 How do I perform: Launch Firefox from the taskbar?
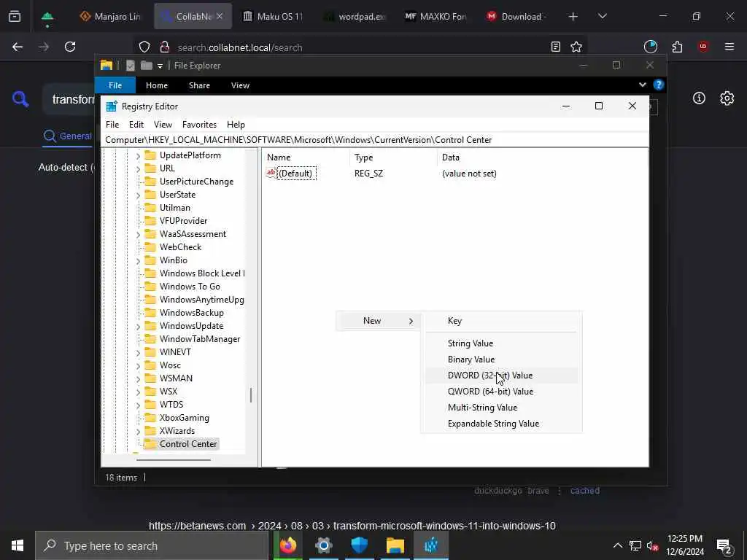287,545
